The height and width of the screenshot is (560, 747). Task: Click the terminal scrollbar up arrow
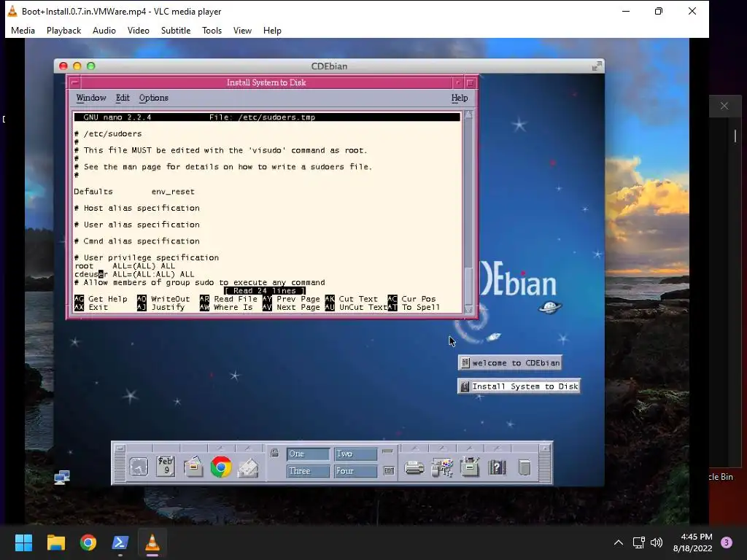(x=469, y=114)
